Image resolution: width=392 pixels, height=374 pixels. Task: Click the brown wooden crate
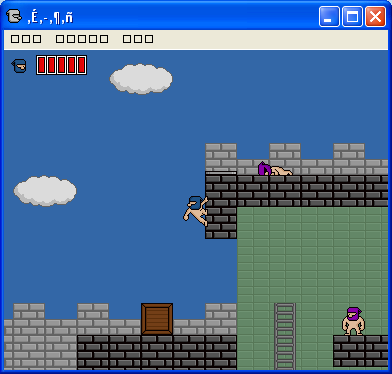tap(157, 319)
